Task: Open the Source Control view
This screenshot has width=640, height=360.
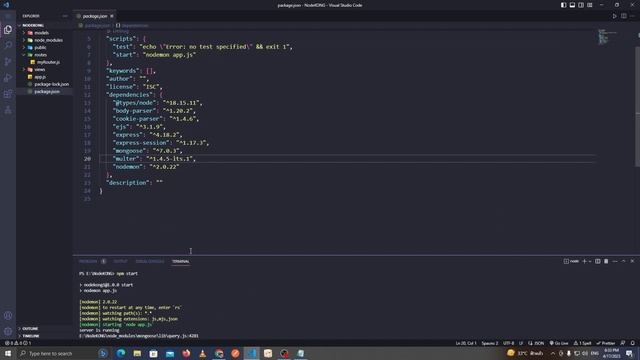Action: (x=8, y=62)
